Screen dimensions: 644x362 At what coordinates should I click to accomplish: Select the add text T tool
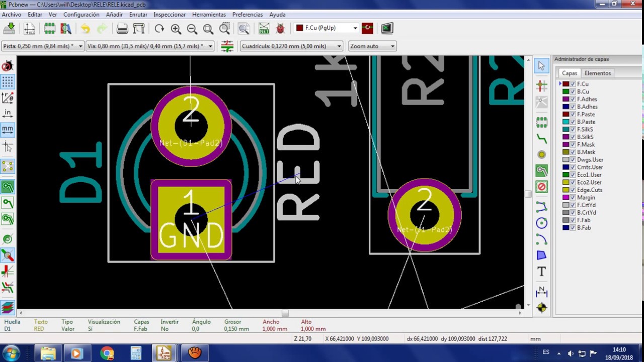pyautogui.click(x=541, y=271)
